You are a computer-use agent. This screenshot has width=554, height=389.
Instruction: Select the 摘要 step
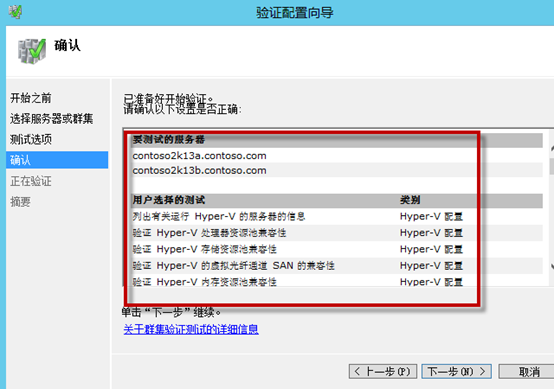tap(20, 202)
